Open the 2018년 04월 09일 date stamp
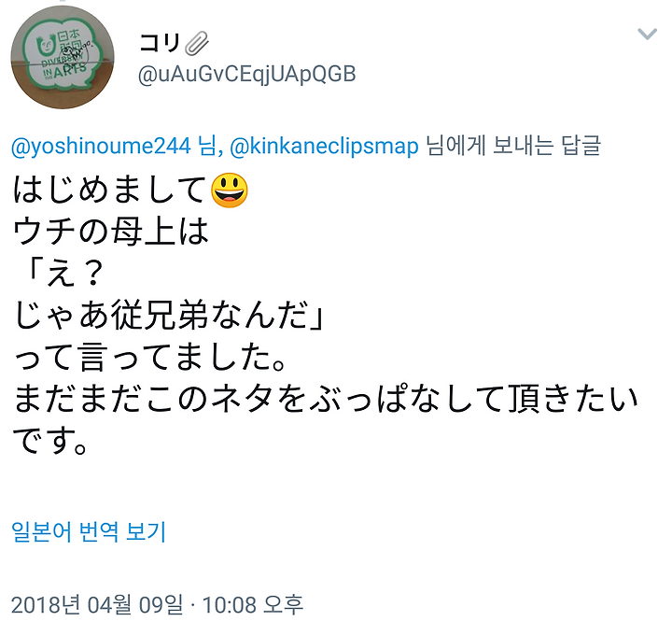Image resolution: width=672 pixels, height=635 pixels. 97,605
